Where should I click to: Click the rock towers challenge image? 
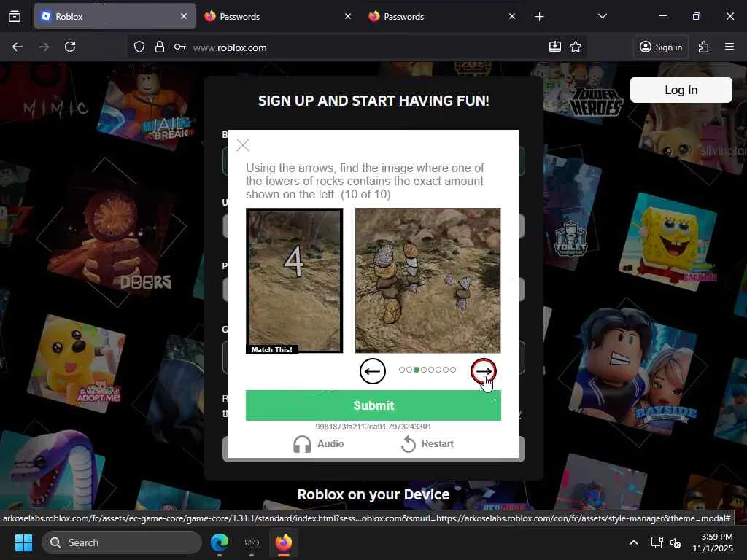(427, 280)
